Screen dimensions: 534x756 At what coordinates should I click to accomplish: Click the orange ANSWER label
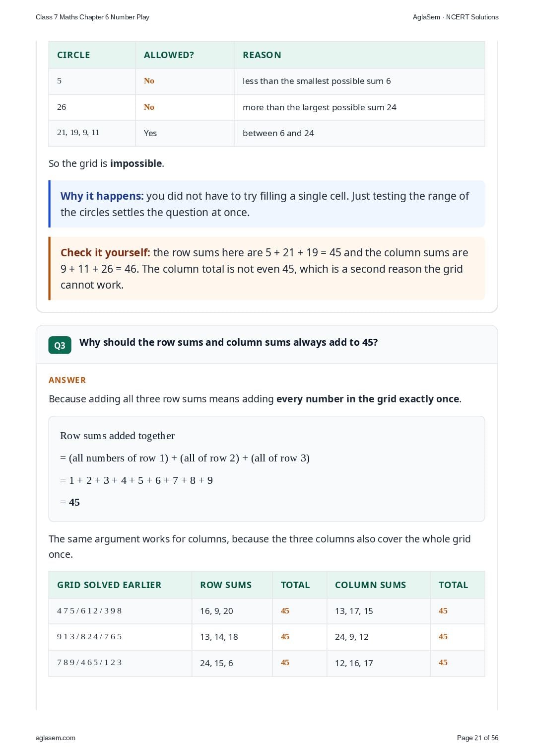click(67, 380)
